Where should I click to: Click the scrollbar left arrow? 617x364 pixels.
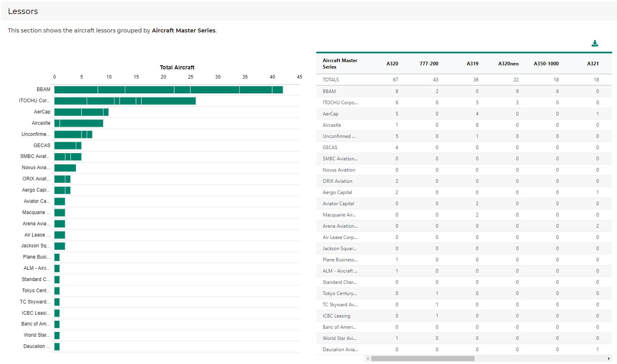[x=368, y=358]
